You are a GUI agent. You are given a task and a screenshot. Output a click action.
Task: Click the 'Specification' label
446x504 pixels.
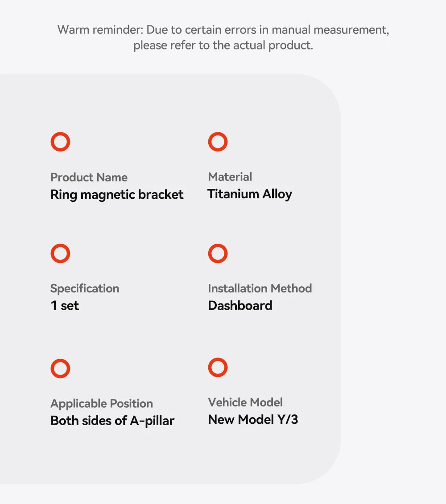[x=85, y=288]
